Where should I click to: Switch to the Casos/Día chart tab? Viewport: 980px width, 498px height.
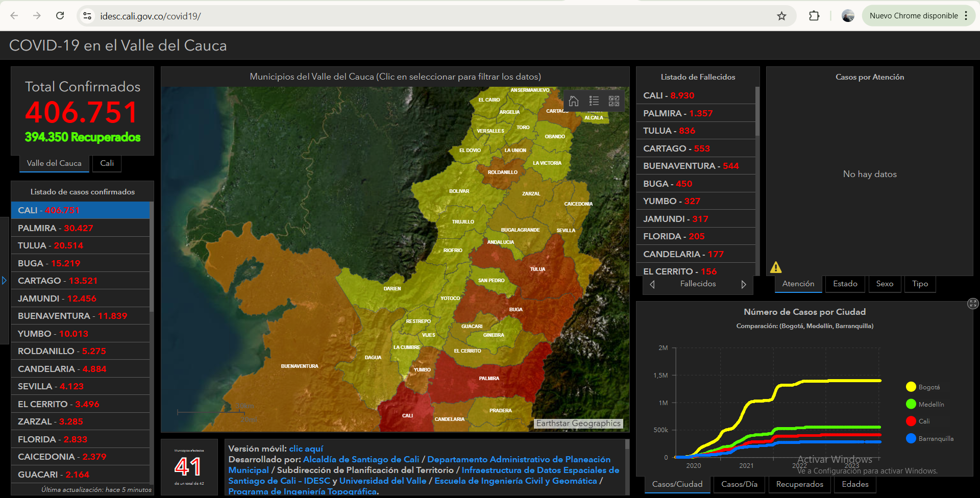[x=739, y=484]
